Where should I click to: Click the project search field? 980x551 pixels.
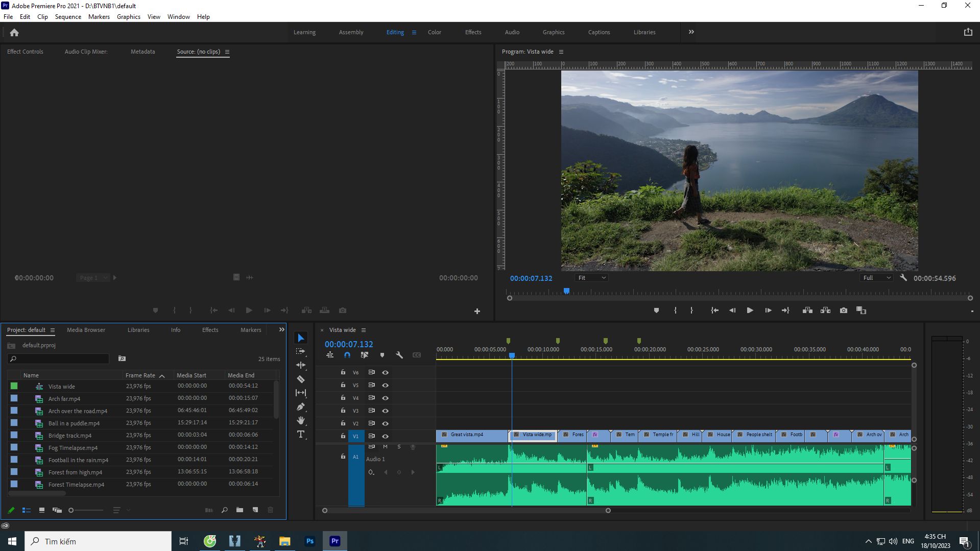point(59,359)
